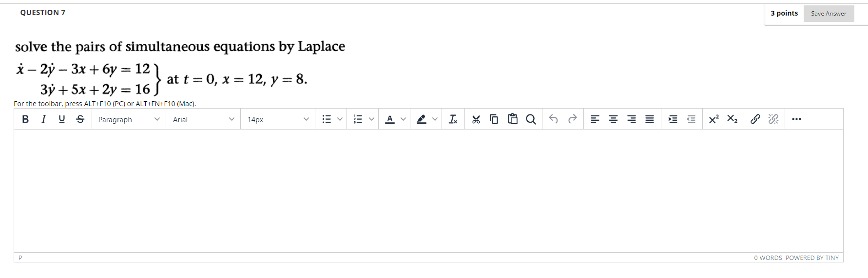The width and height of the screenshot is (868, 278).
Task: Toggle underline formatting
Action: [62, 119]
